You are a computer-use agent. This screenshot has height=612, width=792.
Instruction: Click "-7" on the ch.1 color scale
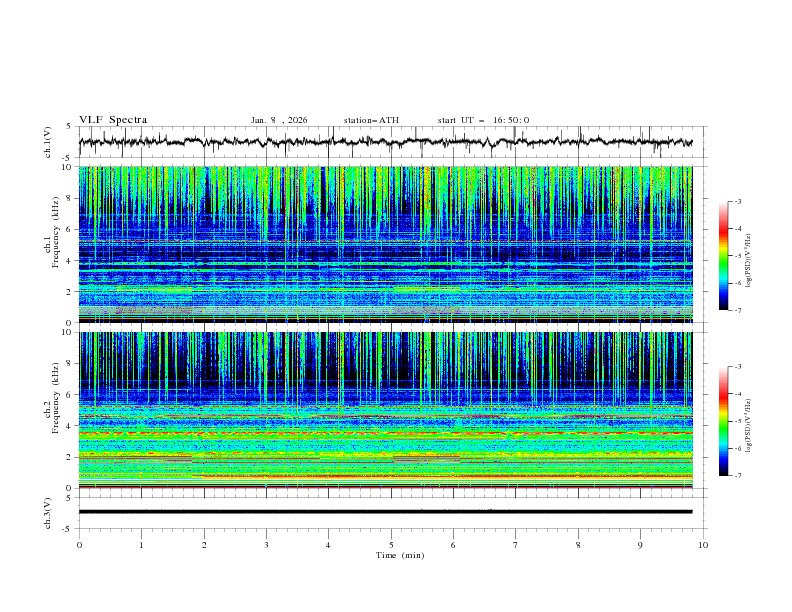click(738, 311)
